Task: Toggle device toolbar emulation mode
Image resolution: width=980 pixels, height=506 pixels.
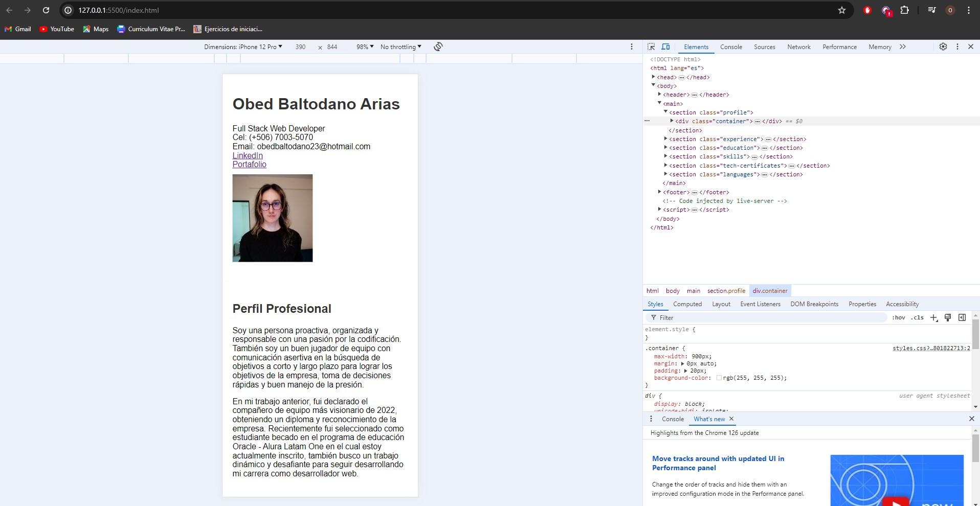Action: pos(665,47)
